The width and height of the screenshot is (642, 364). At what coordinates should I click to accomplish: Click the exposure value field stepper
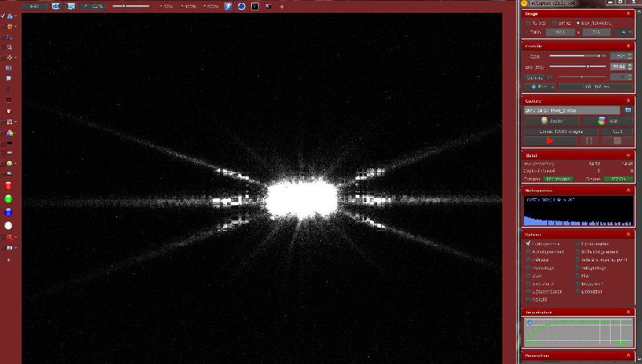[630, 67]
